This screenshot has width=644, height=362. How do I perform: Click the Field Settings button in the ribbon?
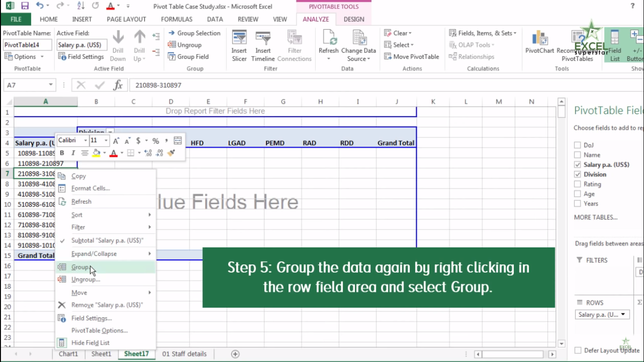pos(81,57)
